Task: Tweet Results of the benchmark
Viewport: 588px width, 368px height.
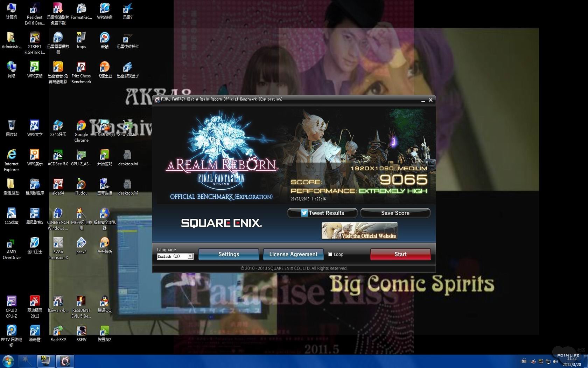Action: (322, 213)
